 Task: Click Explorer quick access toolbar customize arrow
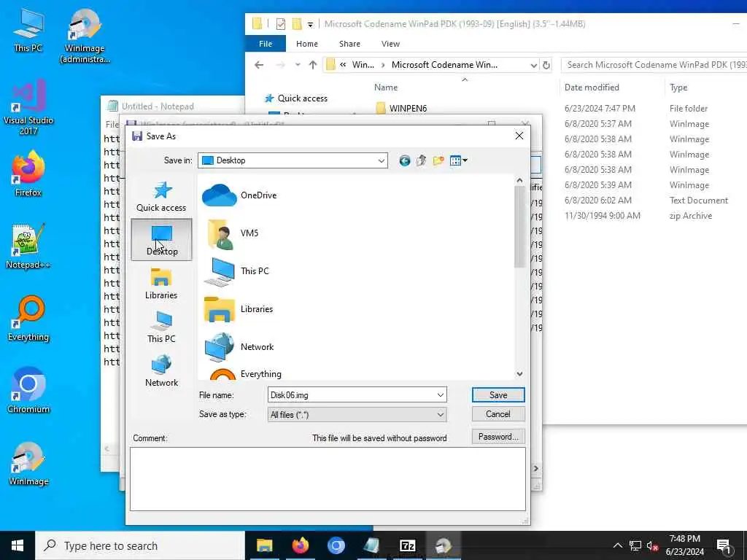[x=310, y=24]
